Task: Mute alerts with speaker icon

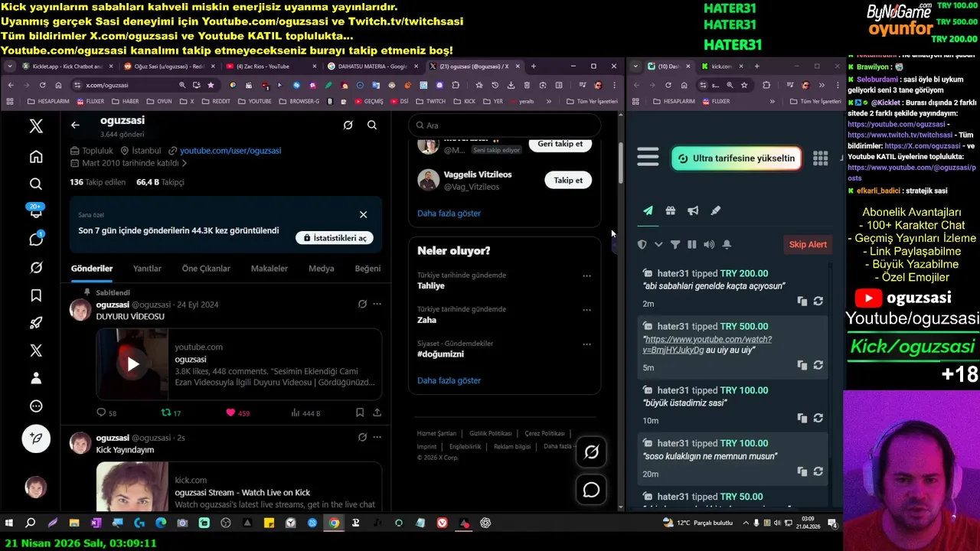Action: [709, 244]
